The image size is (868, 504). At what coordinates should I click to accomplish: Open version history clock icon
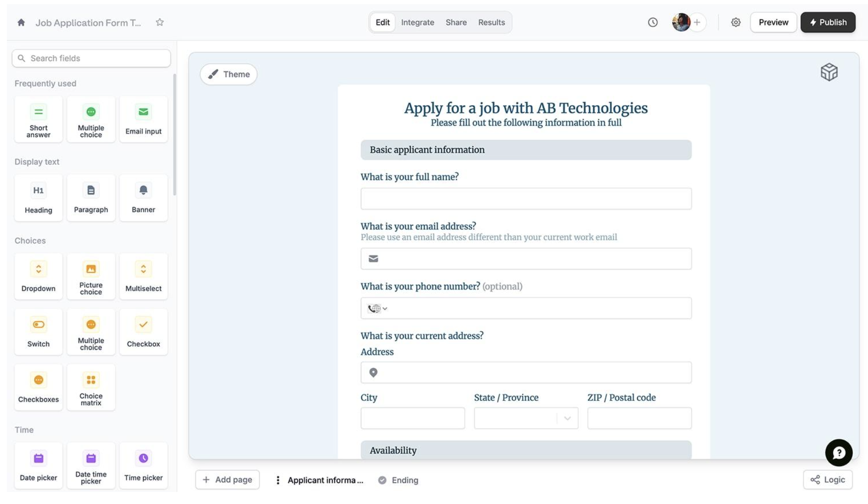[652, 22]
